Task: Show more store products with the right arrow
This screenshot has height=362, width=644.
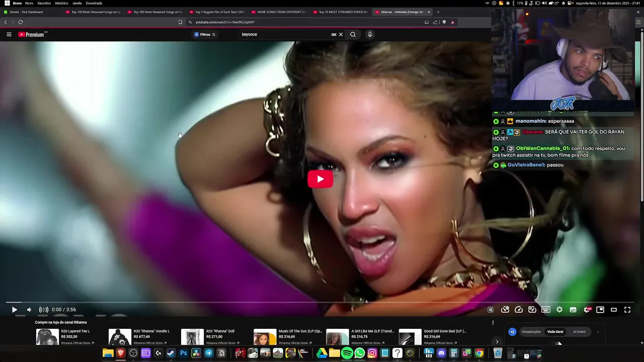Action: (x=497, y=342)
